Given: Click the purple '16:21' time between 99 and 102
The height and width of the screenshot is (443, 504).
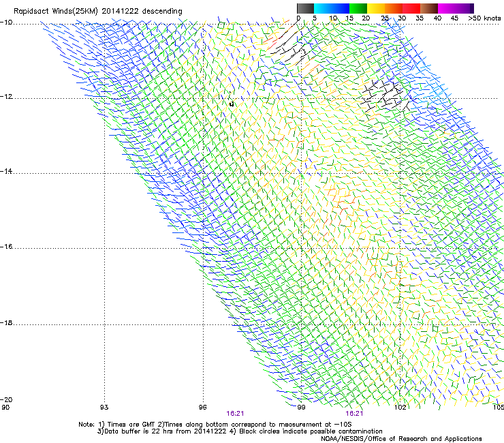Looking at the screenshot, I should pos(354,414).
